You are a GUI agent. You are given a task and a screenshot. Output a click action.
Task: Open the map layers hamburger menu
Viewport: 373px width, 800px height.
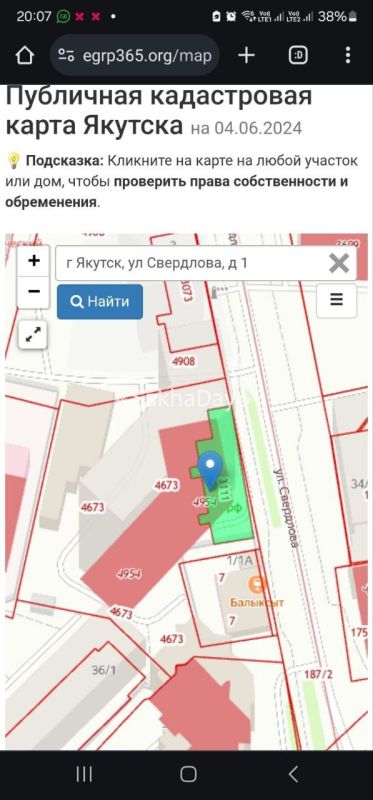pos(336,301)
